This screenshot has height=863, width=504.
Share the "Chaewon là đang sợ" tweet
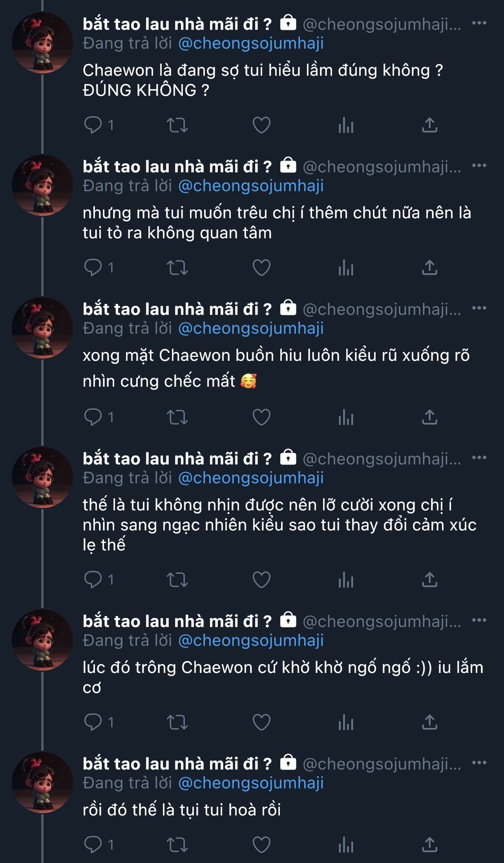[429, 125]
